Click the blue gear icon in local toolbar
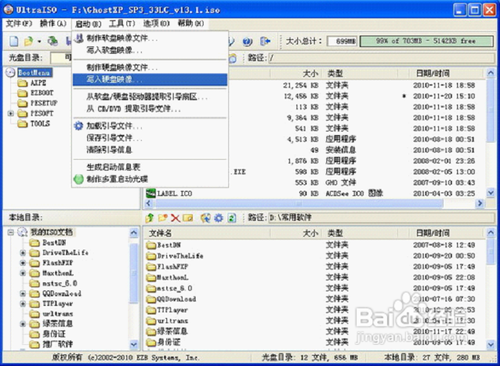 (218, 218)
